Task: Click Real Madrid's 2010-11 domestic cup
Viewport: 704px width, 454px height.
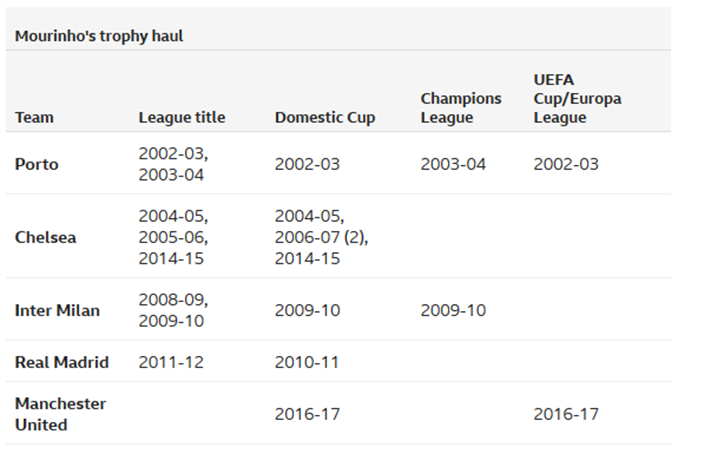Action: tap(307, 362)
